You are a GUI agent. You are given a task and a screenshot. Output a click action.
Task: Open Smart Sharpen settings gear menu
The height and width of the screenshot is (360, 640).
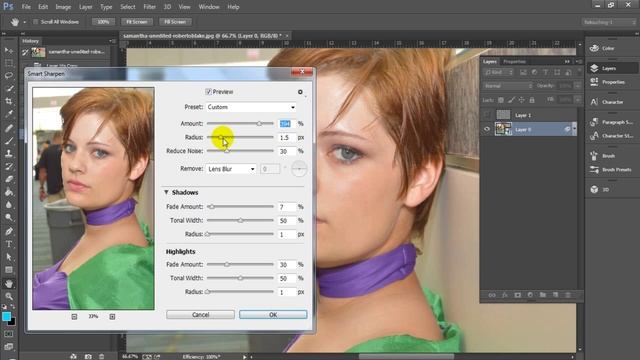click(x=300, y=92)
